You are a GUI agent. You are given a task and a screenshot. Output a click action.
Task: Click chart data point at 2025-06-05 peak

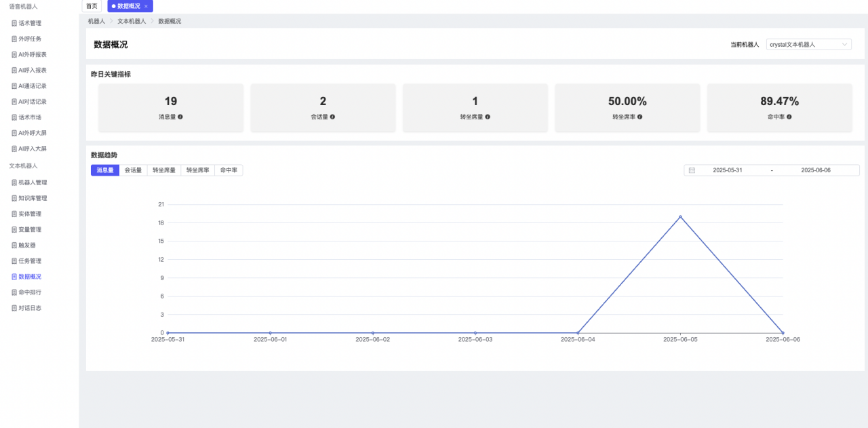point(680,217)
